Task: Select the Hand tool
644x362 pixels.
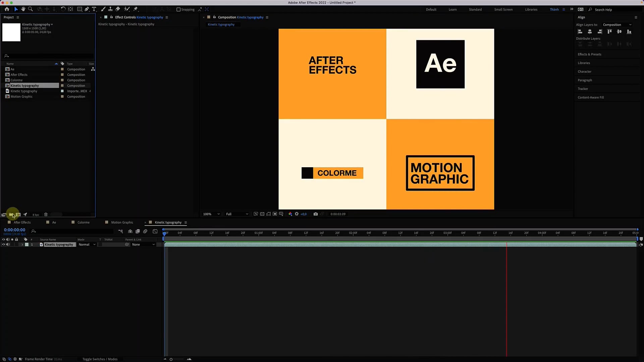Action: 23,9
